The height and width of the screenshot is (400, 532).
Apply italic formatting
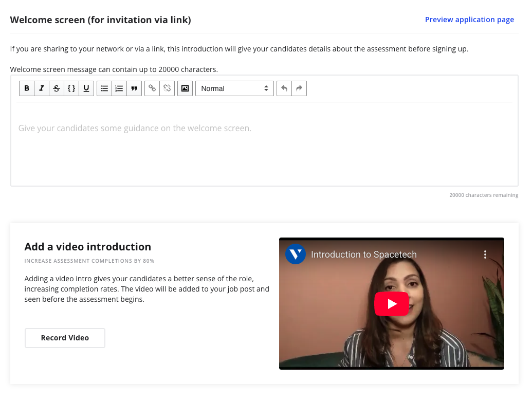coord(42,88)
